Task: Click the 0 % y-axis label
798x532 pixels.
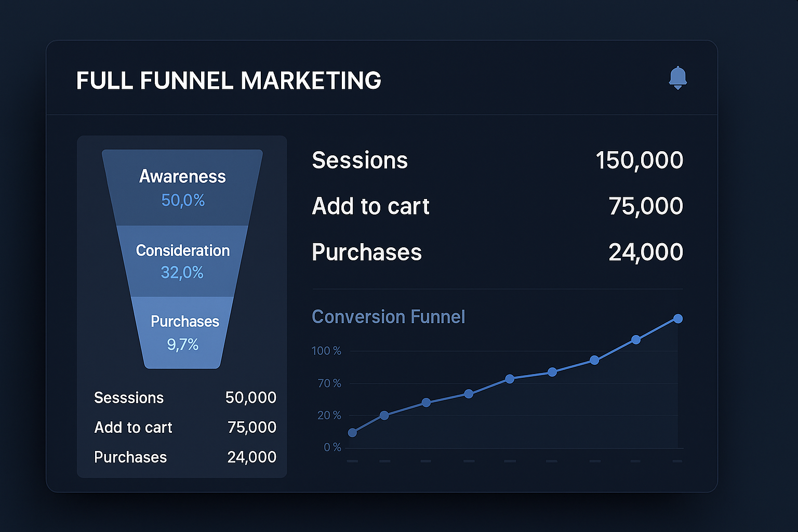Action: (332, 447)
